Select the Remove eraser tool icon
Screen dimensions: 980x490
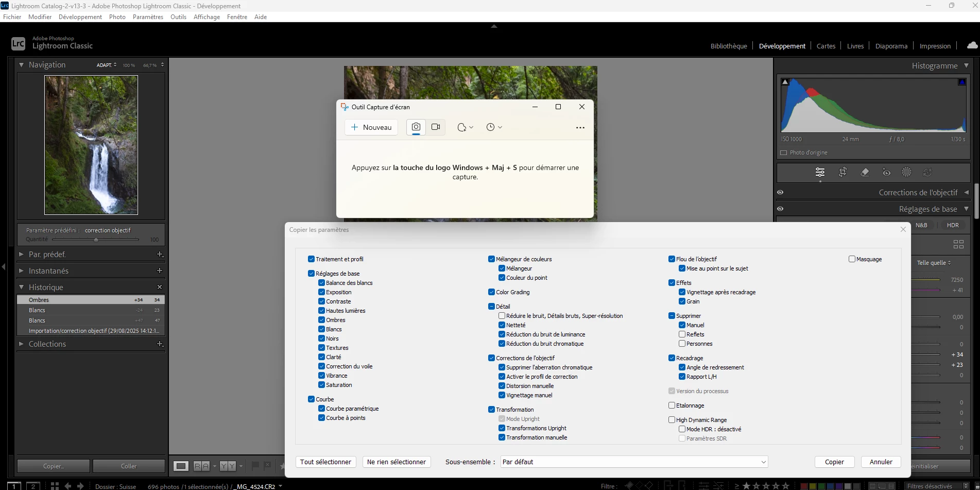coord(865,173)
